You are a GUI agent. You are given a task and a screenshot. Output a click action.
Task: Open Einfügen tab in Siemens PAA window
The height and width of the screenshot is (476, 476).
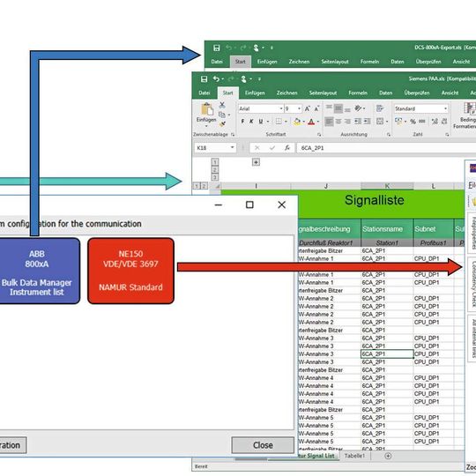(255, 93)
